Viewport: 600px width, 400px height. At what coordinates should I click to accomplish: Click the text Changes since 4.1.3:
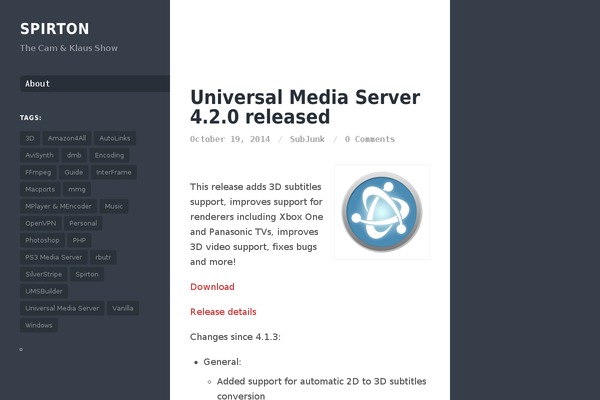[235, 337]
